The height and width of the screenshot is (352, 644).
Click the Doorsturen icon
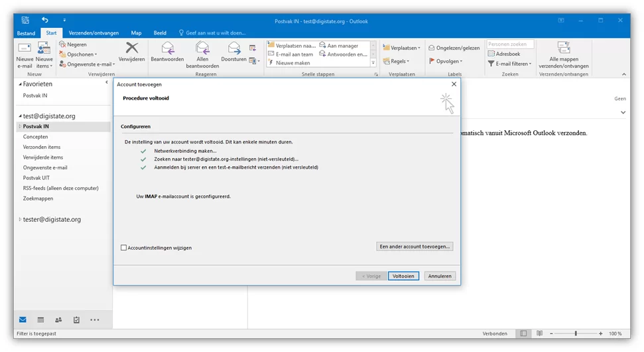pos(233,48)
